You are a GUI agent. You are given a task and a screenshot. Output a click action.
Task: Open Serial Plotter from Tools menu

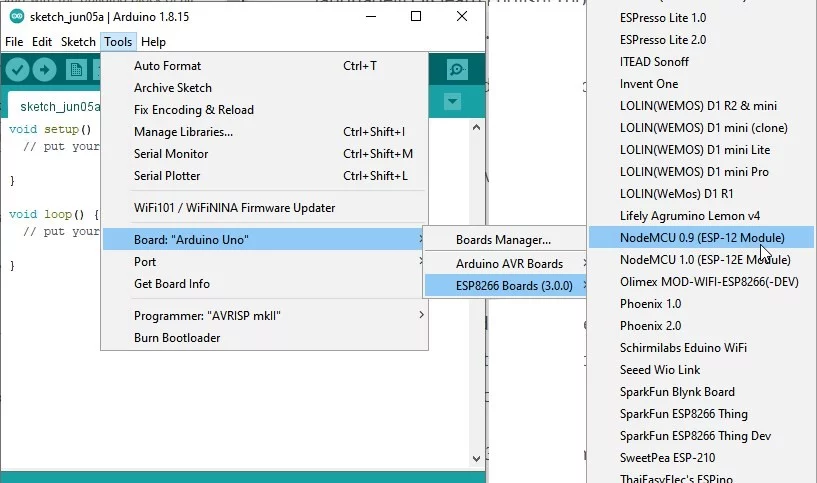pos(265,176)
